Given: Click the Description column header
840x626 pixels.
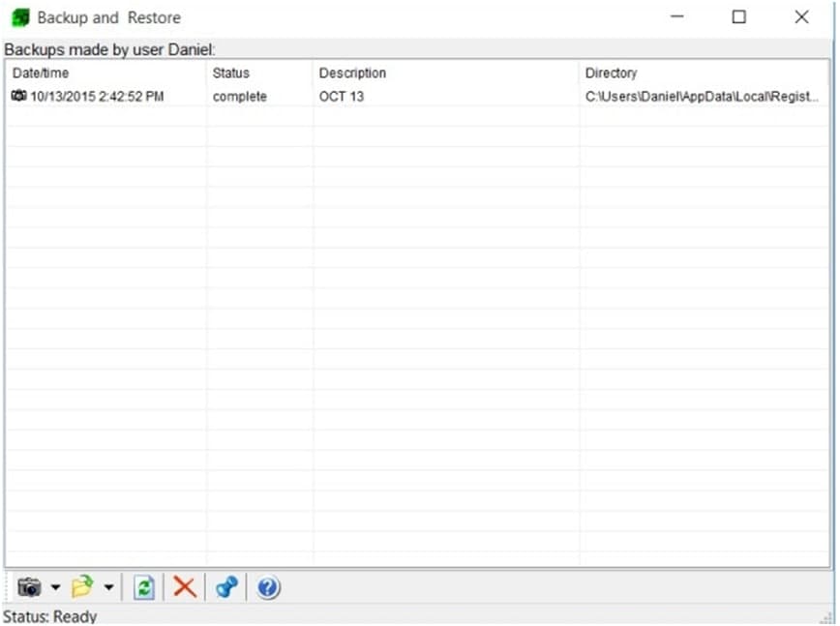Looking at the screenshot, I should (353, 73).
